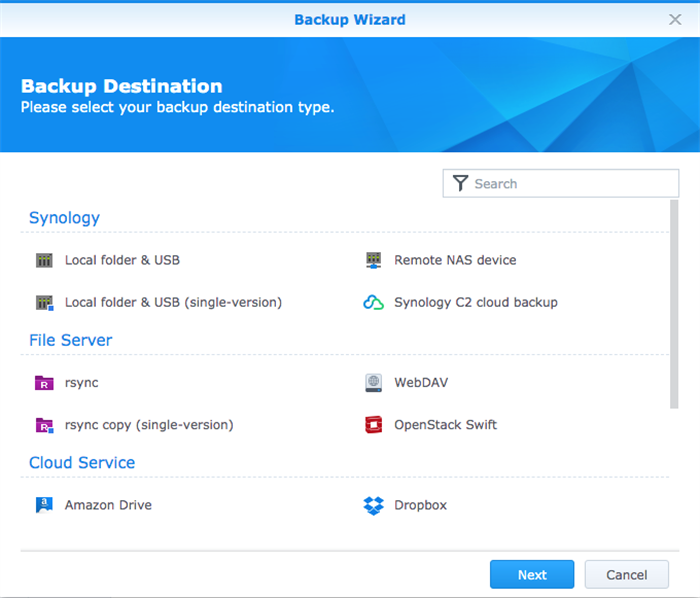The image size is (700, 598).
Task: Click the Synology C2 cloud icon
Action: click(373, 303)
